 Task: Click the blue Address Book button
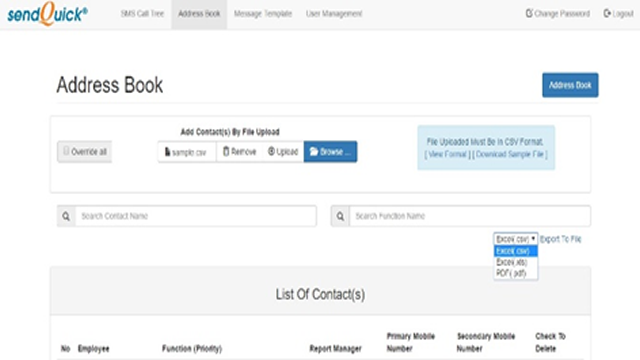click(x=570, y=85)
